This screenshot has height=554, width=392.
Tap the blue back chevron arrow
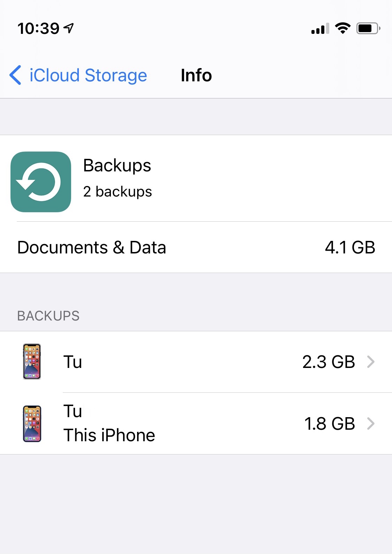15,75
